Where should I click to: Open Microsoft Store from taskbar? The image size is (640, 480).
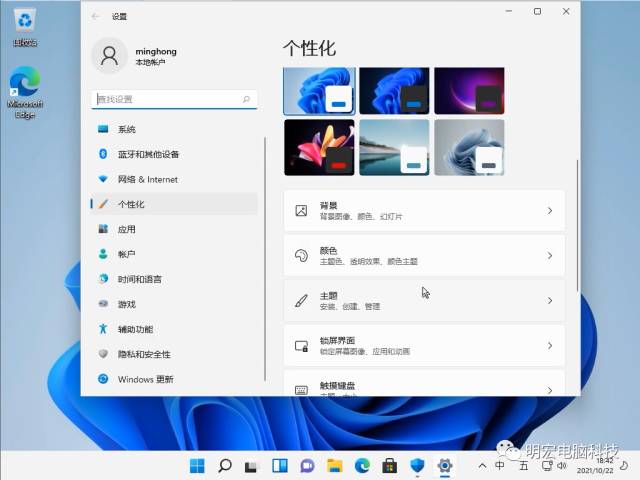[x=390, y=465]
